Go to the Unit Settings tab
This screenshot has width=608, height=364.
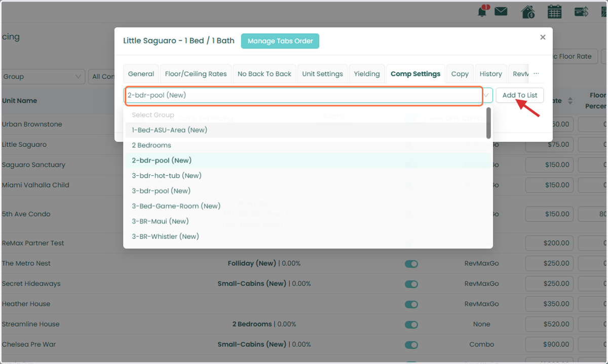[x=322, y=74]
